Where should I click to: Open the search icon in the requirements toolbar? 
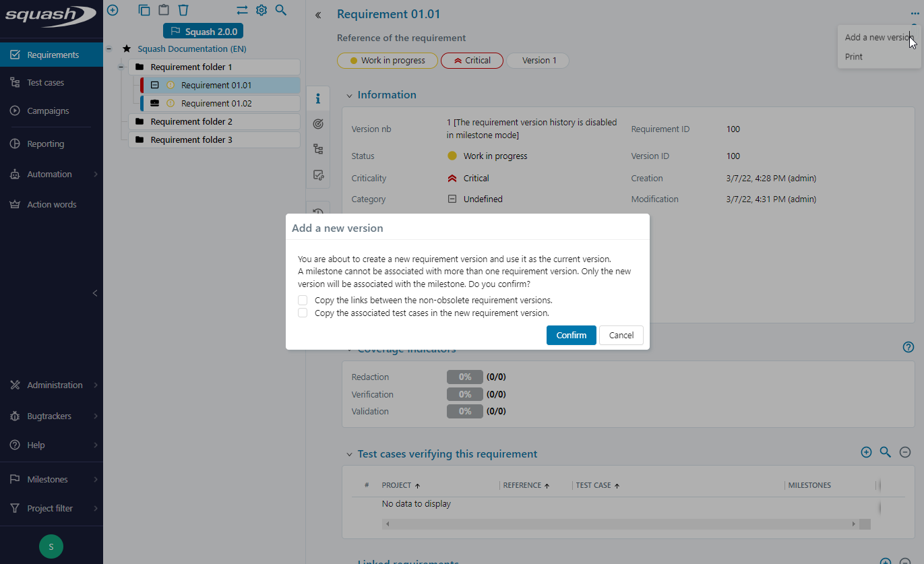281,10
